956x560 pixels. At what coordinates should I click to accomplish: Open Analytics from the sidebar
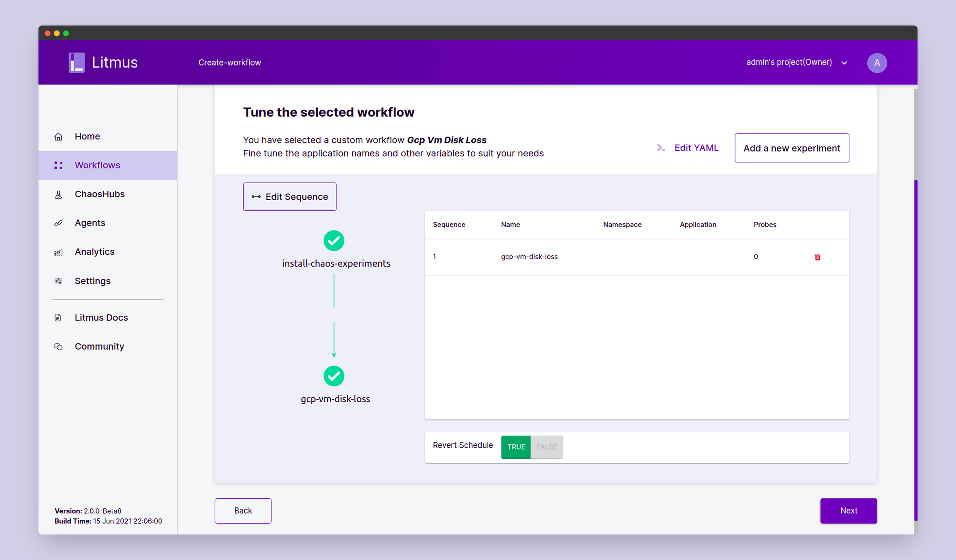(108, 252)
